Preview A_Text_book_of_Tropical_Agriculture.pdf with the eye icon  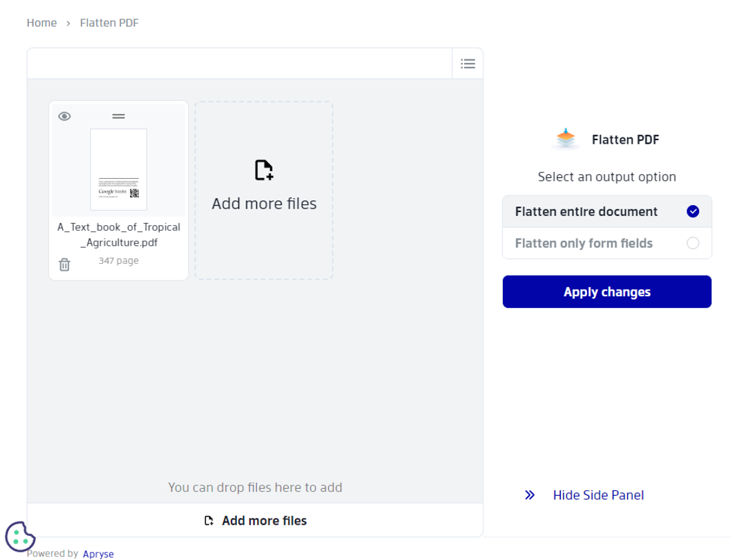(64, 115)
